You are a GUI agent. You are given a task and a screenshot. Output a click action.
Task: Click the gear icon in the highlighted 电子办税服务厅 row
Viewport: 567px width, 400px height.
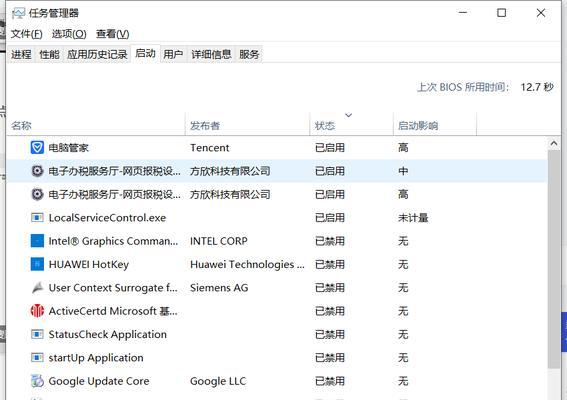pos(37,171)
